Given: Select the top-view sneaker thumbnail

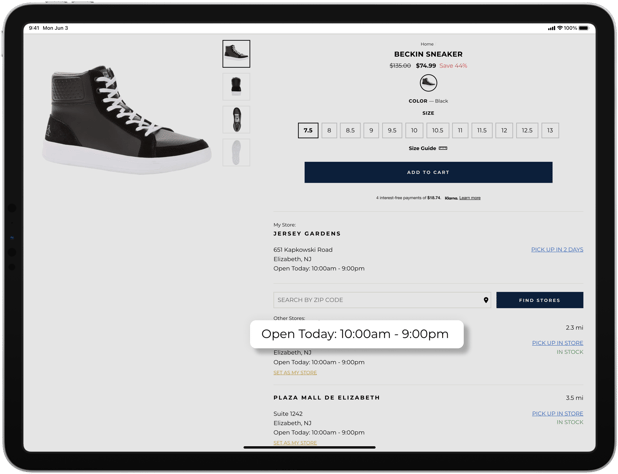Looking at the screenshot, I should click(236, 119).
